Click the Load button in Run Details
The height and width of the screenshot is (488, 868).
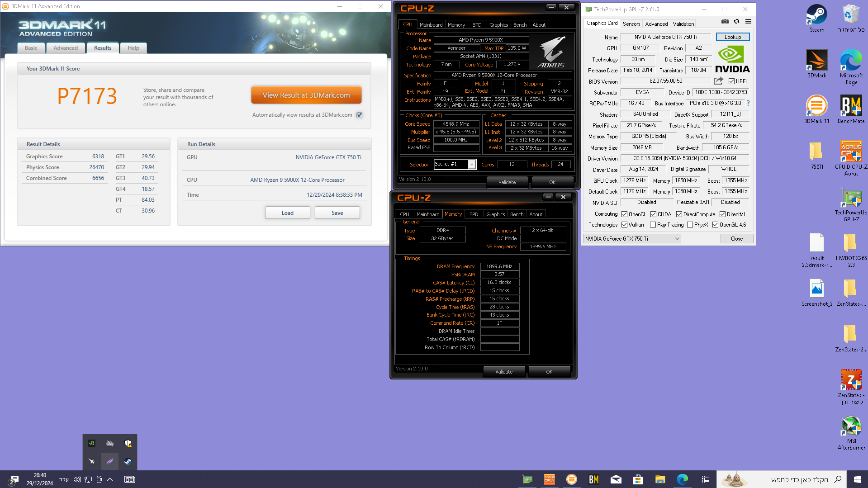point(288,213)
